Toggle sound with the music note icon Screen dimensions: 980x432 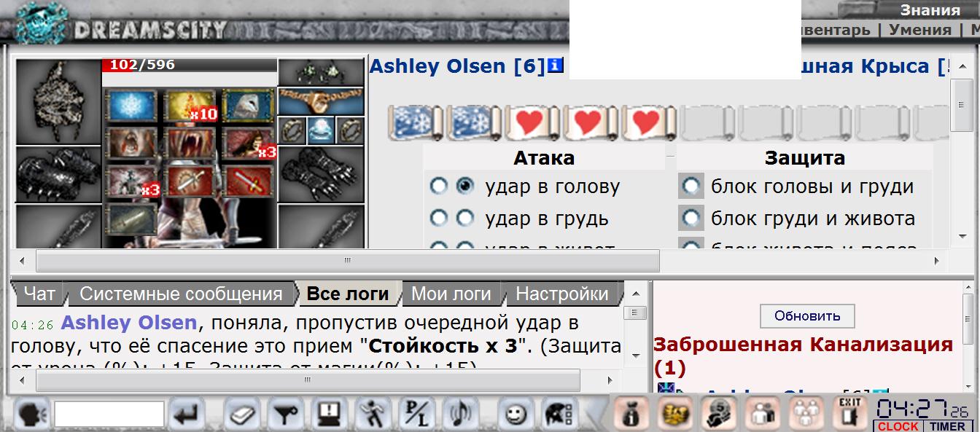pyautogui.click(x=461, y=415)
